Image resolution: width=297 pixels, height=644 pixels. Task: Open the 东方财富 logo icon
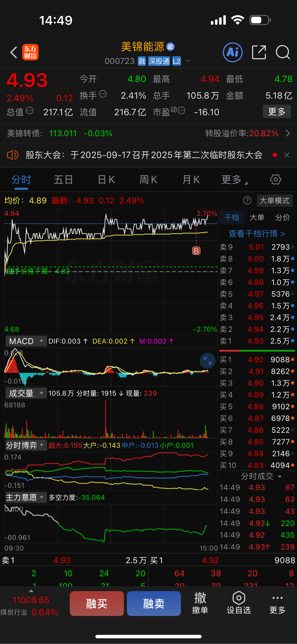[x=30, y=52]
